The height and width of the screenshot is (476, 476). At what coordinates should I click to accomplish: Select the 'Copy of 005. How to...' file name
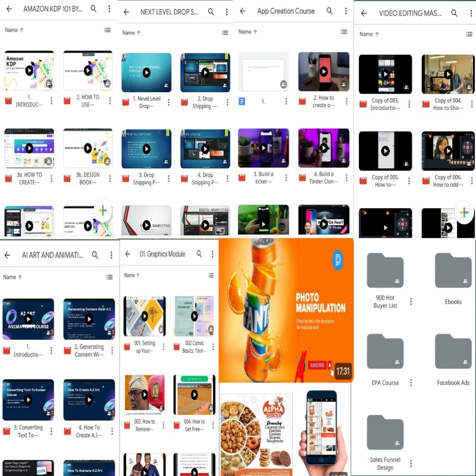point(385,181)
